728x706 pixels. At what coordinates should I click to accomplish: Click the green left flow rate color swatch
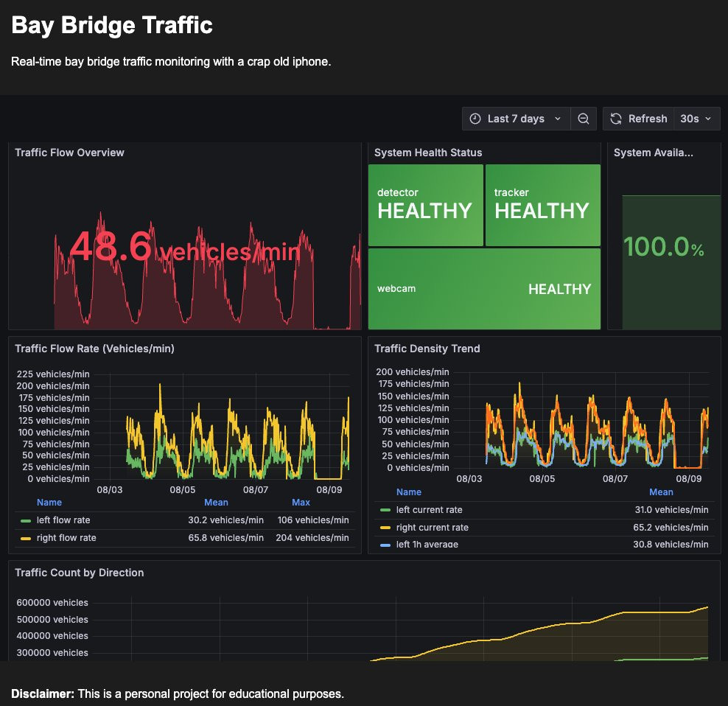26,521
